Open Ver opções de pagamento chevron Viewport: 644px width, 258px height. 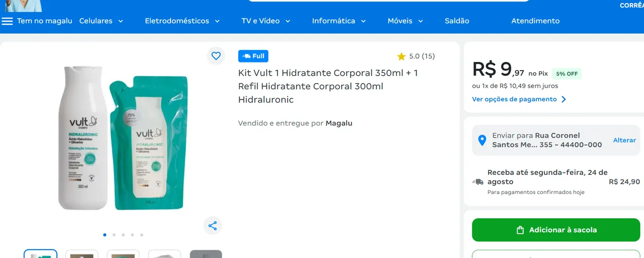564,99
